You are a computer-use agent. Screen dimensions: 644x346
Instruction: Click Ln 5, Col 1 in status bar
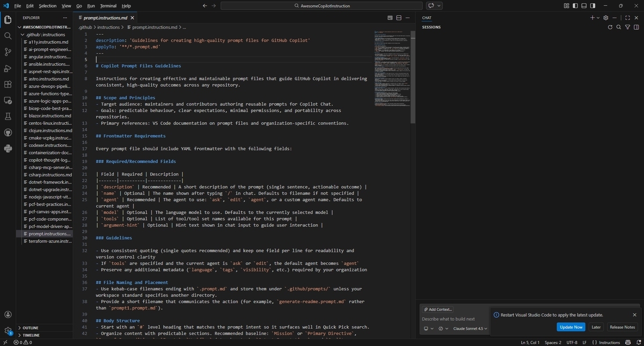(x=530, y=342)
